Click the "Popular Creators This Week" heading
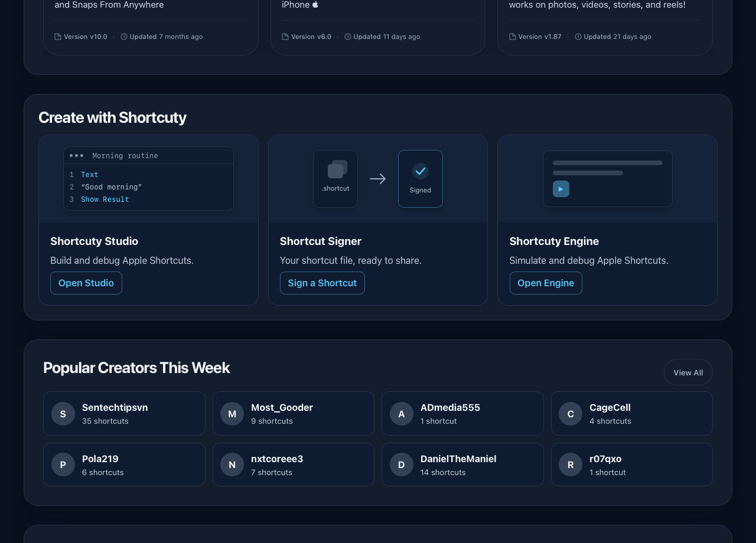Screen dimensions: 756x543 [x=136, y=368]
